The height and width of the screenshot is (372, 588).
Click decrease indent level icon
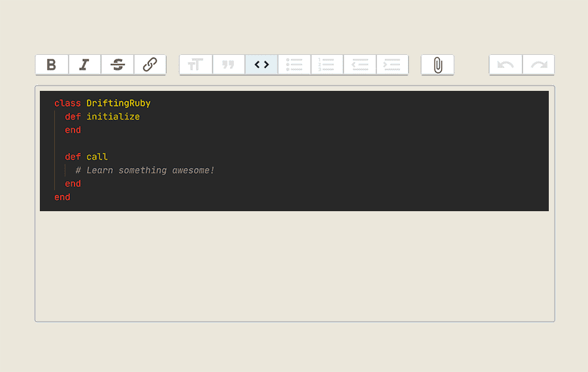359,65
